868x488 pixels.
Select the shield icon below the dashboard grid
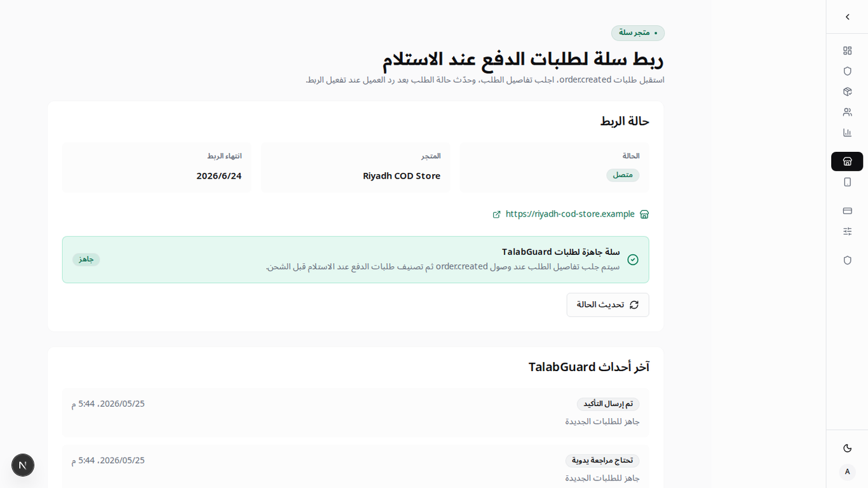(847, 71)
